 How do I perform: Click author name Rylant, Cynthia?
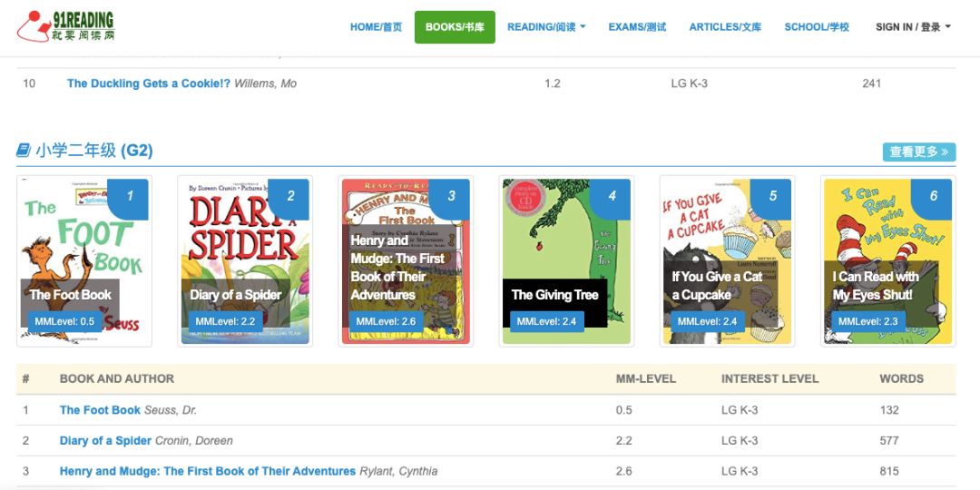click(398, 471)
